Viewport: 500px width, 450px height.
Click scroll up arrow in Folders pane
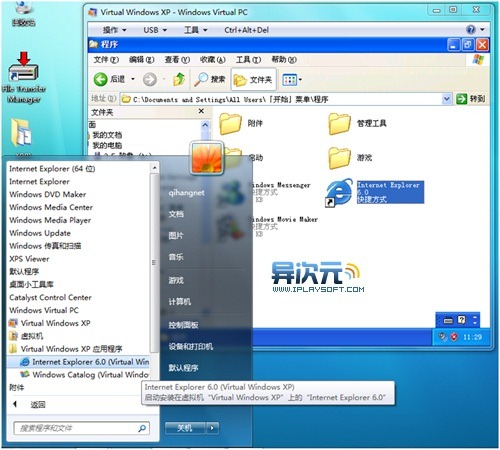pos(205,125)
